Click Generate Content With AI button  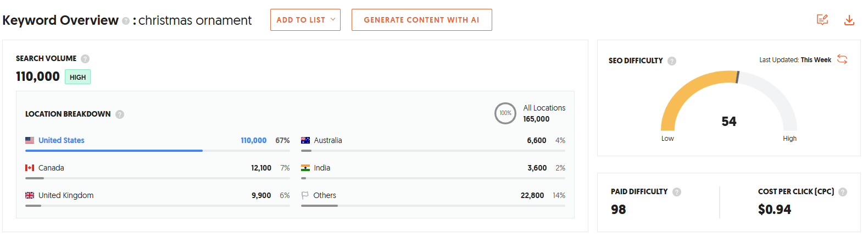tap(421, 20)
